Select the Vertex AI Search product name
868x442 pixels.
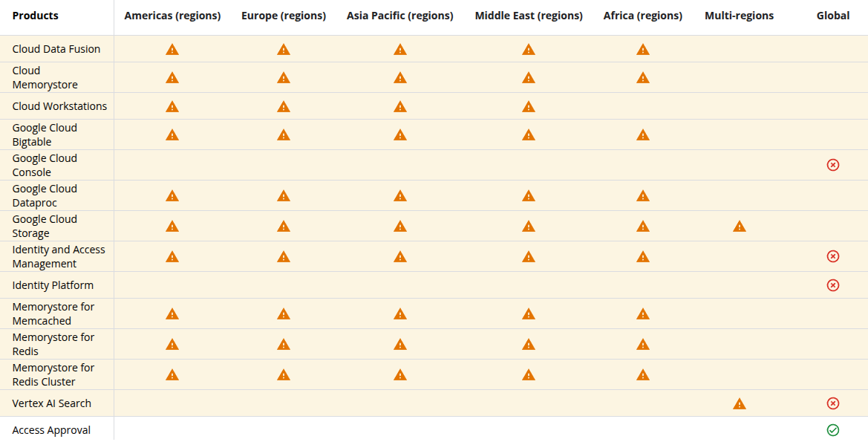tap(51, 403)
